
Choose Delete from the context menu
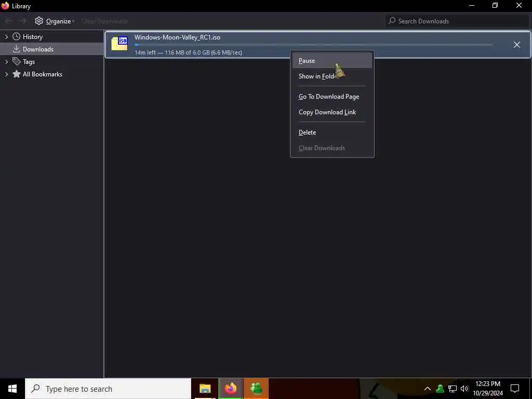coord(332,132)
